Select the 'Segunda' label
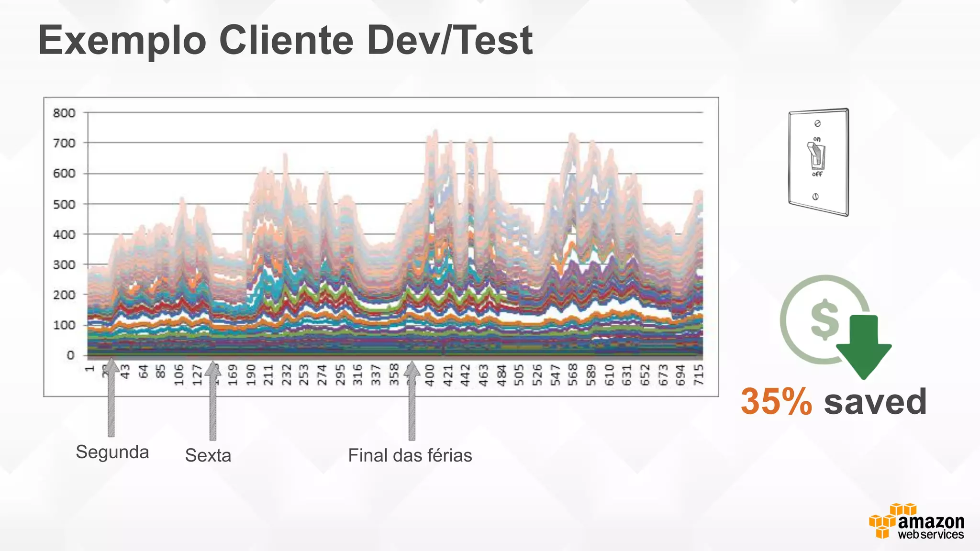 pyautogui.click(x=112, y=452)
